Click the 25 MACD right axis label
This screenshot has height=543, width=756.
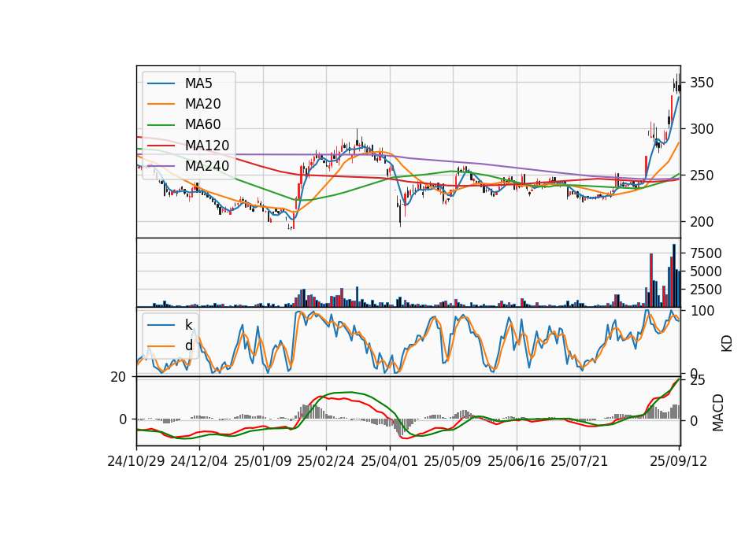click(x=698, y=380)
